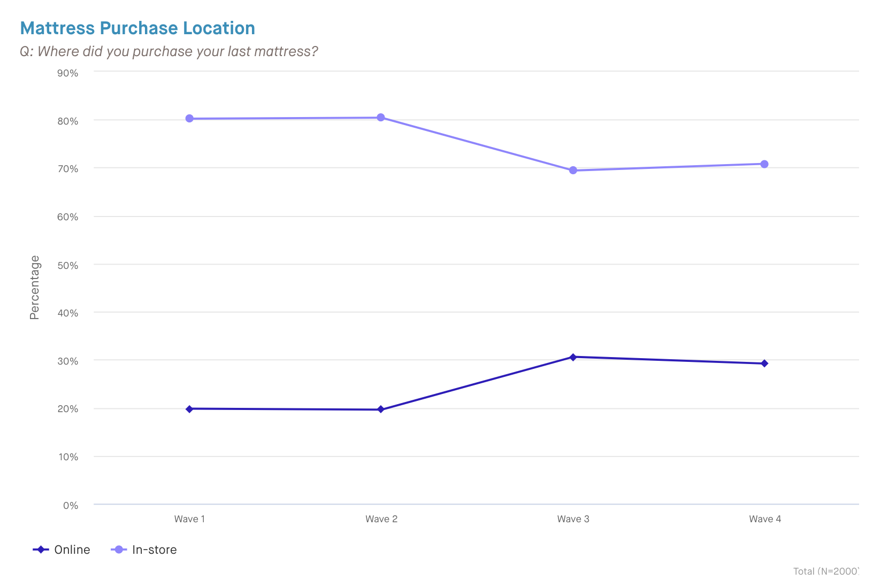Click the In-store circle marker at Wave 4
This screenshot has width=873, height=588.
[764, 164]
